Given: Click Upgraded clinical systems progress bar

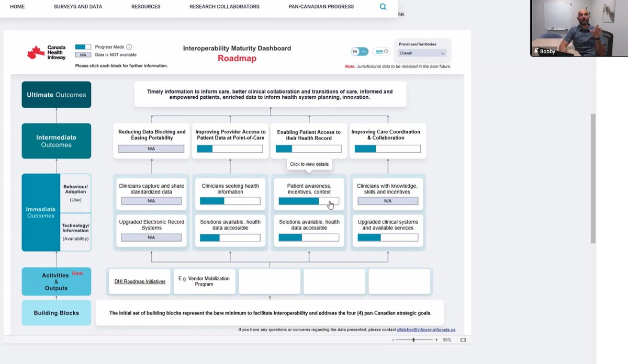Looking at the screenshot, I should coord(388,237).
